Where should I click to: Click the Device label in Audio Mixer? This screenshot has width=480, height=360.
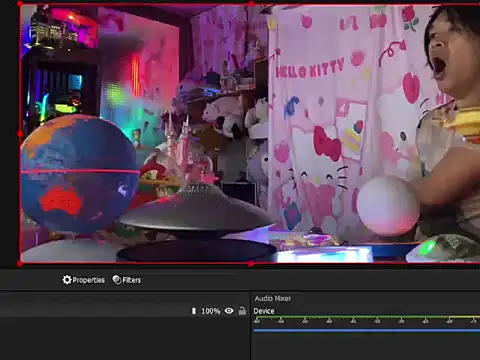tap(264, 311)
